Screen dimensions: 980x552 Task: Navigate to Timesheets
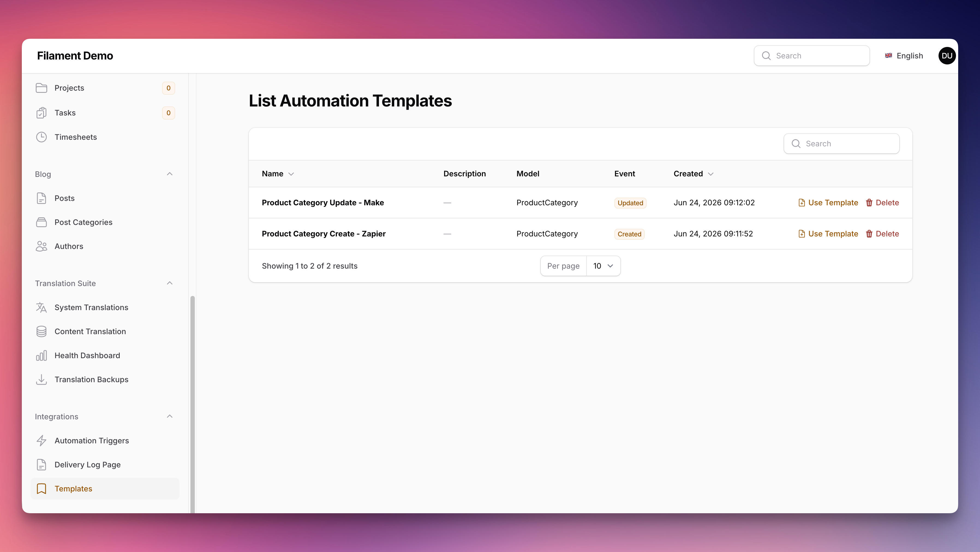point(105,137)
